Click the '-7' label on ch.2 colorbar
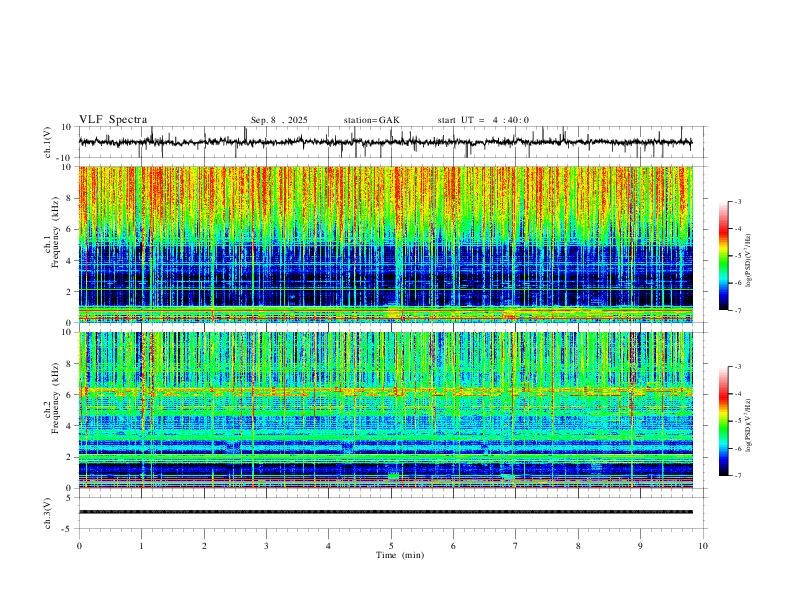Screen dimensions: 792x612 pos(737,476)
